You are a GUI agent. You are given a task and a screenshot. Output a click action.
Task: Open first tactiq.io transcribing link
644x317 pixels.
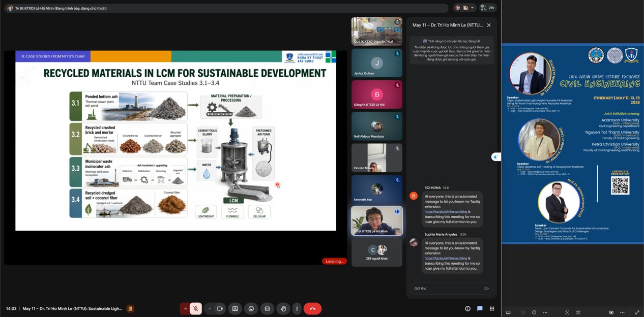(446, 211)
